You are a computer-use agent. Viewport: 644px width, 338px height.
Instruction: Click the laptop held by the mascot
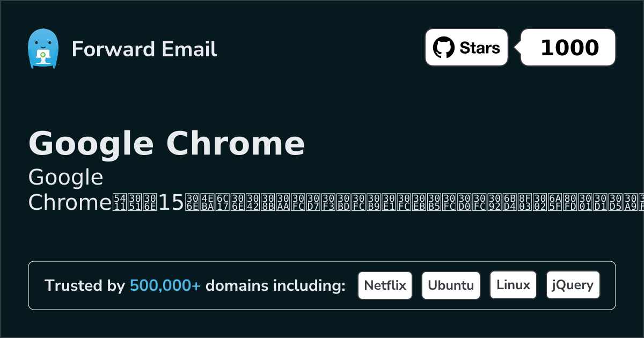pos(42,55)
